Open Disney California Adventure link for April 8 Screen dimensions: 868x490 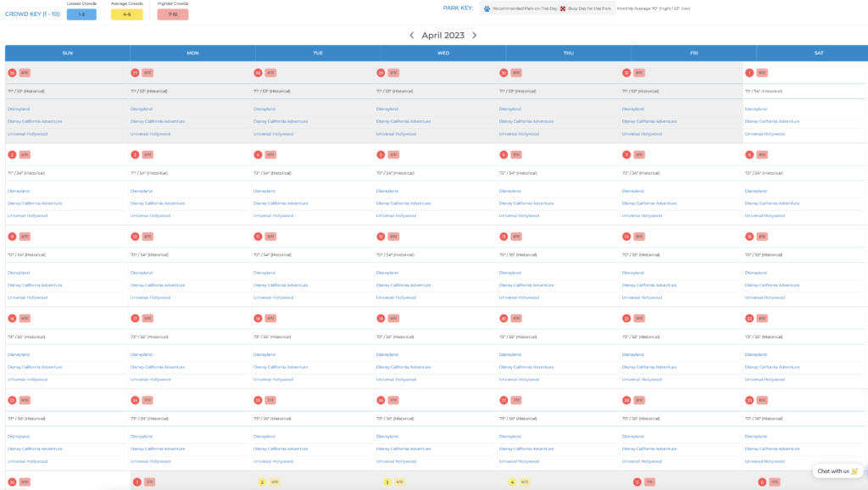[x=771, y=203]
